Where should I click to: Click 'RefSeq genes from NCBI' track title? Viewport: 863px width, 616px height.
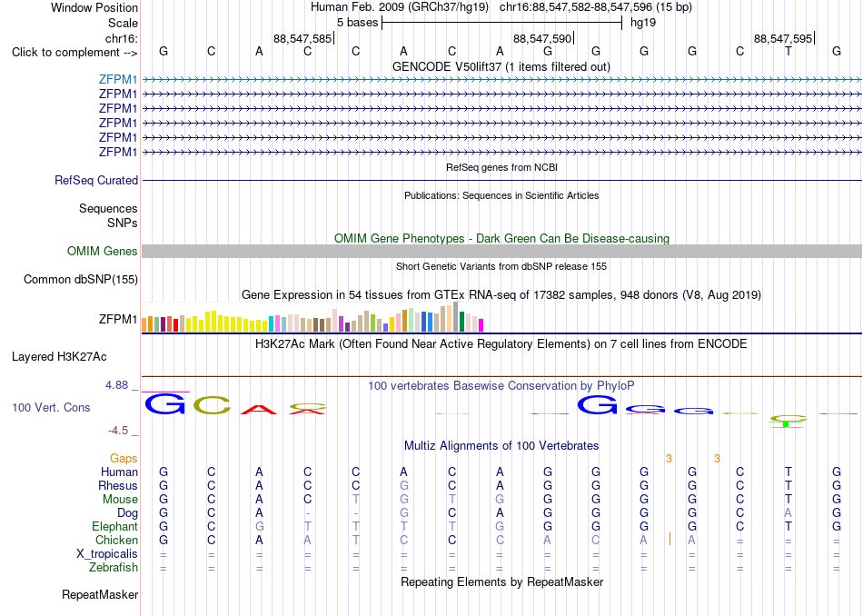pyautogui.click(x=501, y=167)
